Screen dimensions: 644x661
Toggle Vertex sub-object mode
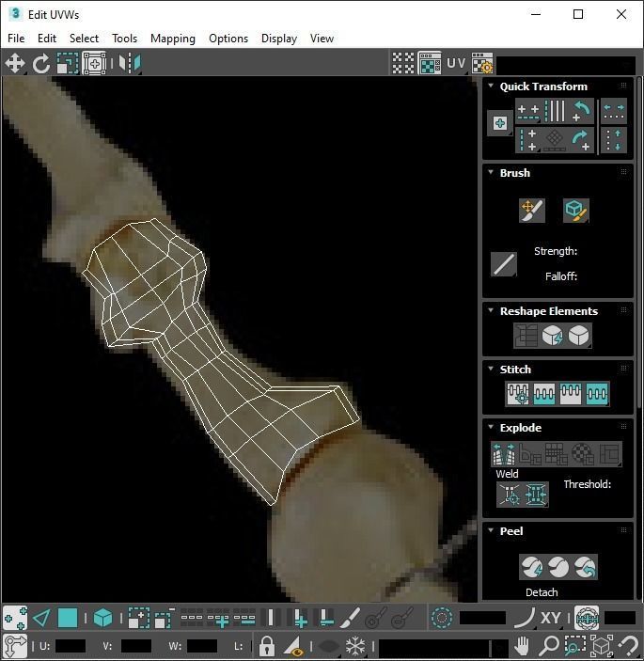(15, 618)
